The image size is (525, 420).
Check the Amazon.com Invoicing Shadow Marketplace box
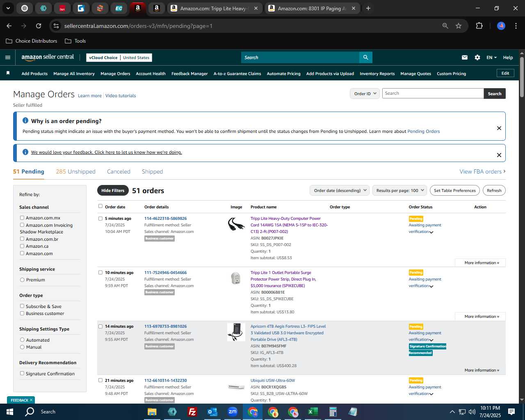pos(22,225)
